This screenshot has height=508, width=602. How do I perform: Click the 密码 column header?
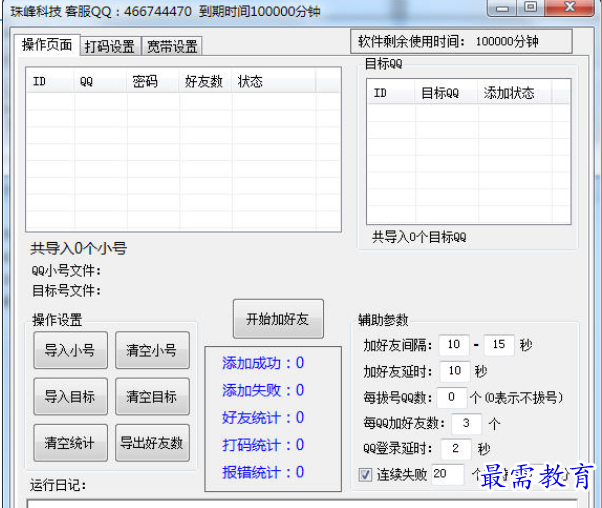click(153, 81)
